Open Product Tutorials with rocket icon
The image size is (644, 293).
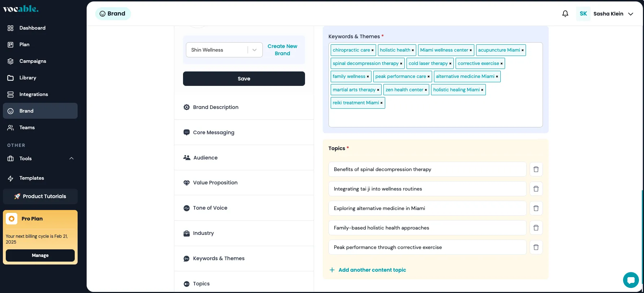40,196
